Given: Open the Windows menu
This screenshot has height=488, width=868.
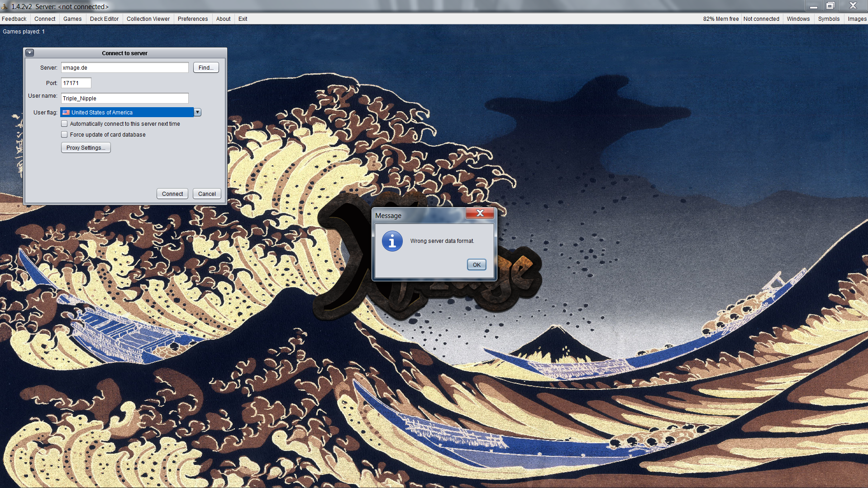Looking at the screenshot, I should tap(798, 19).
